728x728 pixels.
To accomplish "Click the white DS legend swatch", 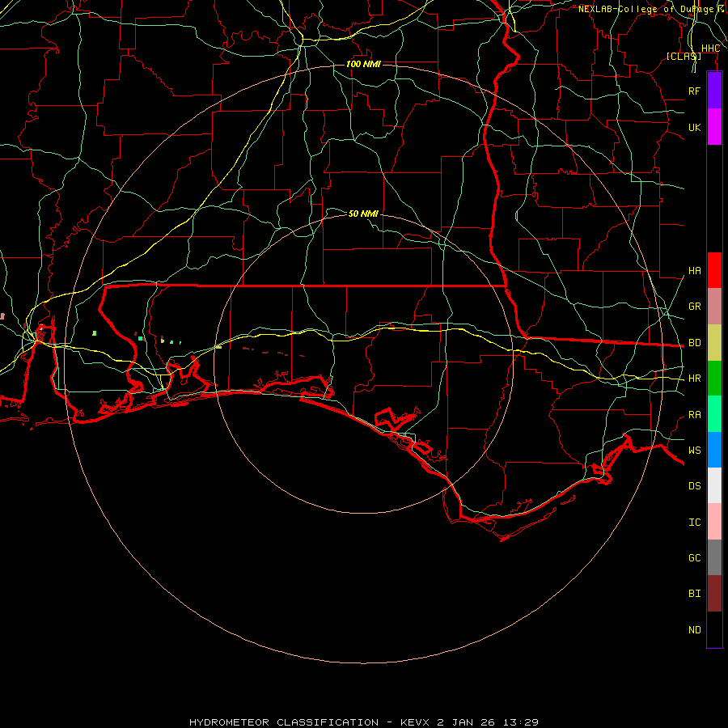I will [714, 485].
